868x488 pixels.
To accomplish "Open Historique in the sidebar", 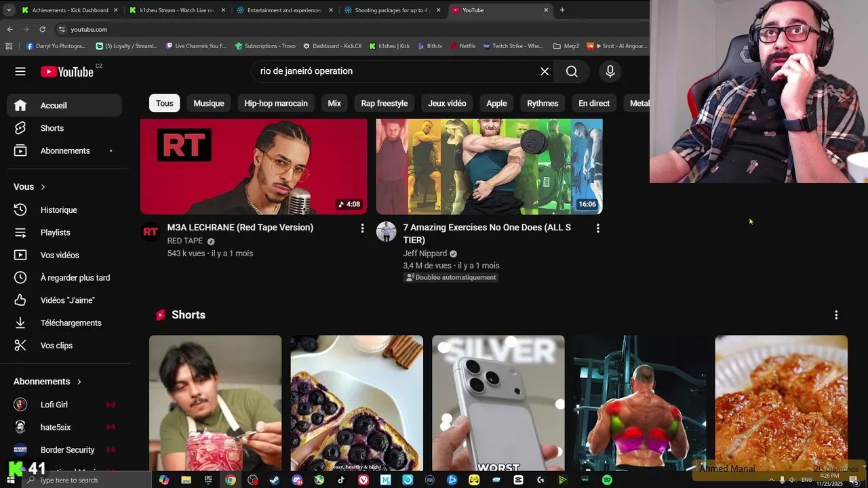I will pos(64,210).
